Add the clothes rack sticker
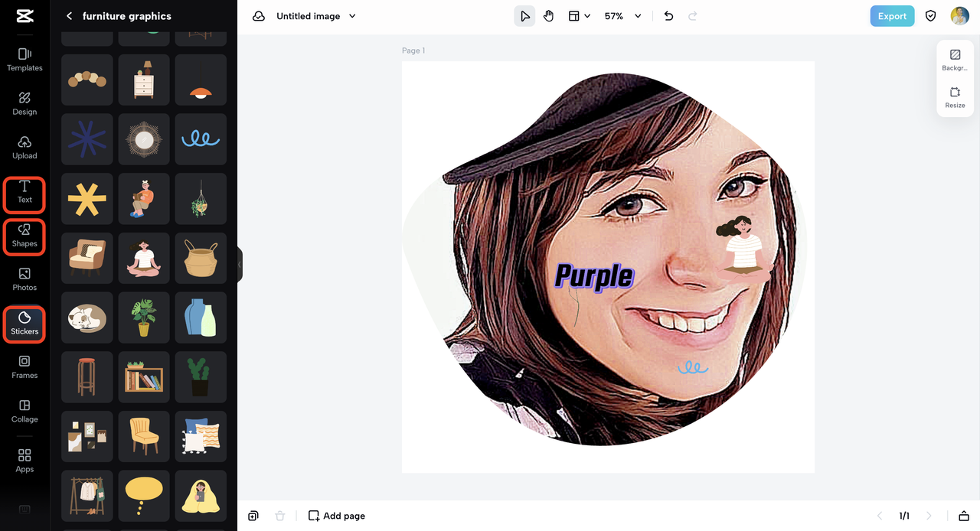Image resolution: width=980 pixels, height=531 pixels. coord(87,496)
